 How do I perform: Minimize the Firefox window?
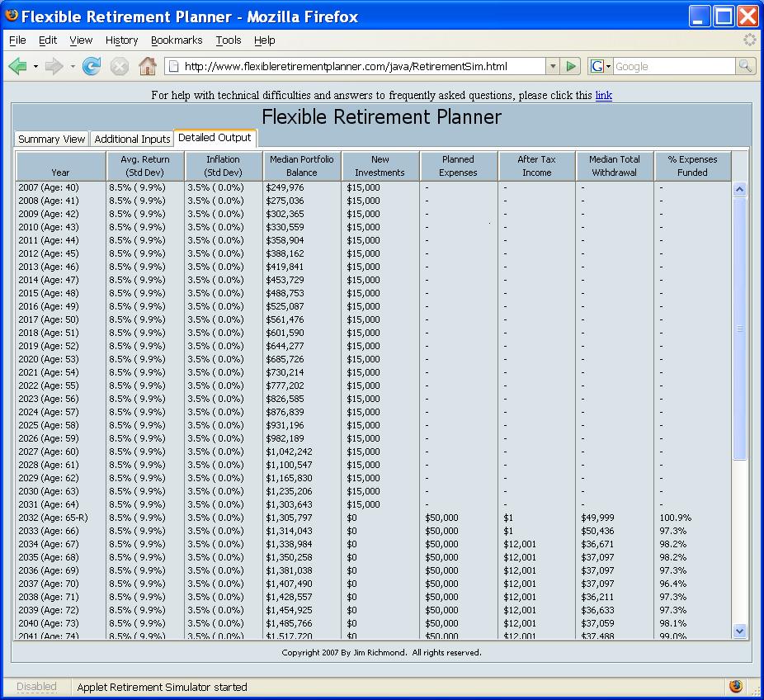pos(699,16)
